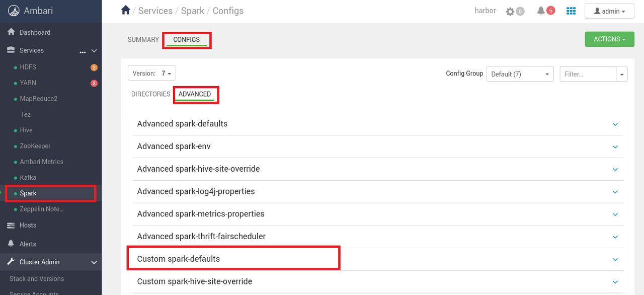
Task: Collapse the Services section chevron
Action: click(x=94, y=51)
